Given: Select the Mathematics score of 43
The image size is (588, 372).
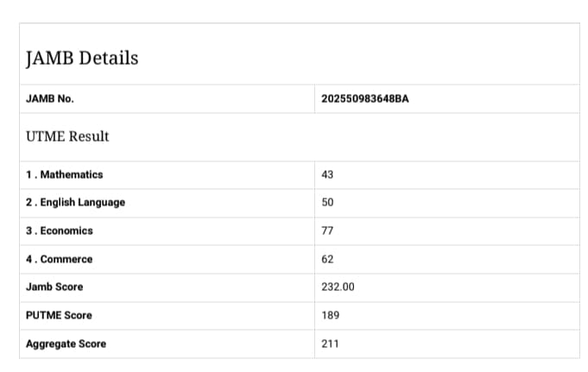Looking at the screenshot, I should point(327,174).
